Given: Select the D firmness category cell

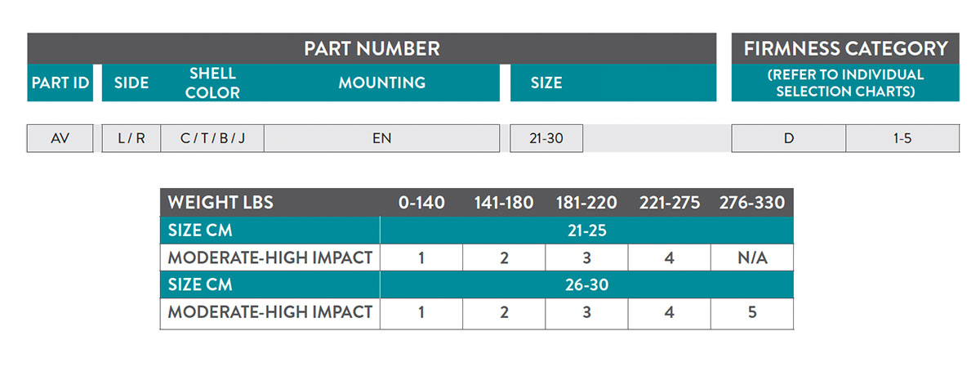Looking at the screenshot, I should pyautogui.click(x=788, y=138).
